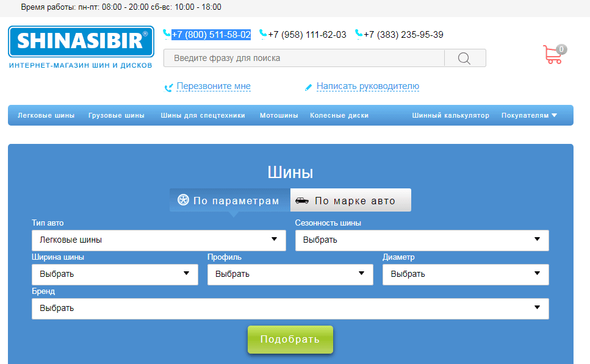Open the shopping cart icon
The width and height of the screenshot is (590, 364).
pos(552,54)
